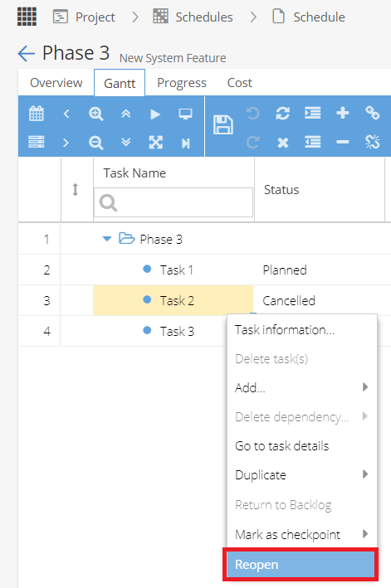
Task: Outdent task with outdent icon
Action: pos(313,142)
